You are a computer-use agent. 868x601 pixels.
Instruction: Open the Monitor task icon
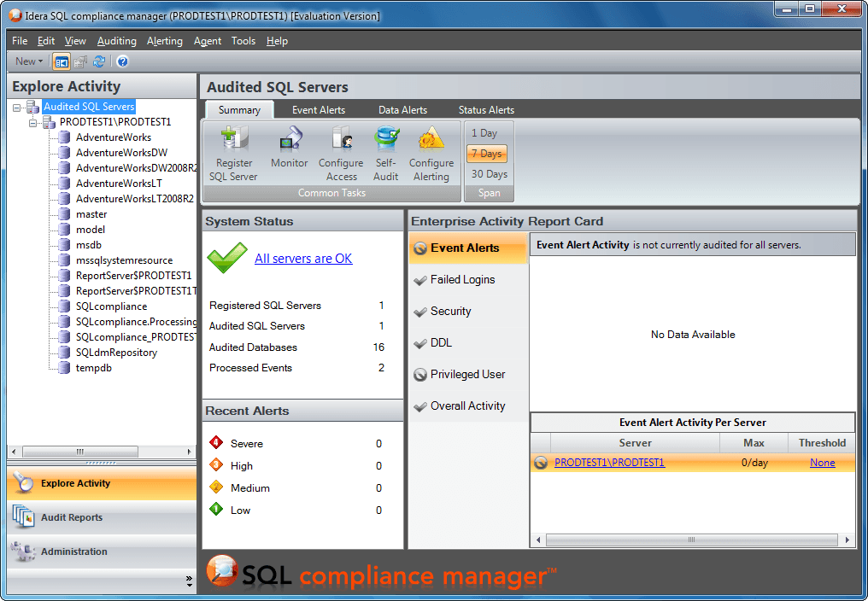coord(290,138)
